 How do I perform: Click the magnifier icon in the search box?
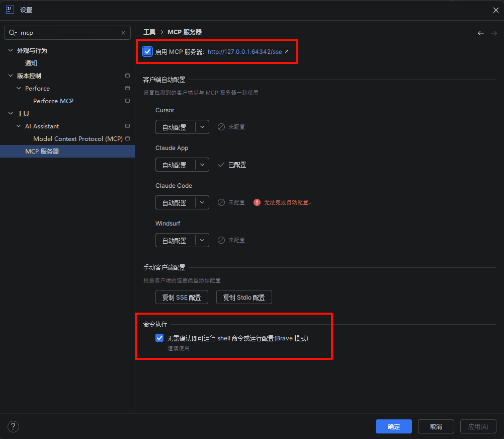12,32
